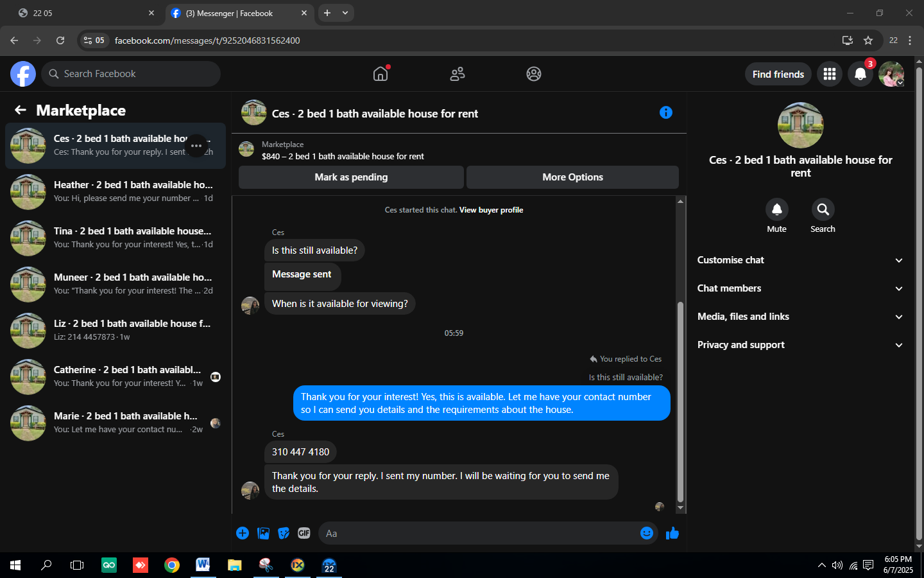The image size is (924, 578).
Task: Open the Facebook menu grid icon
Action: [x=830, y=74]
